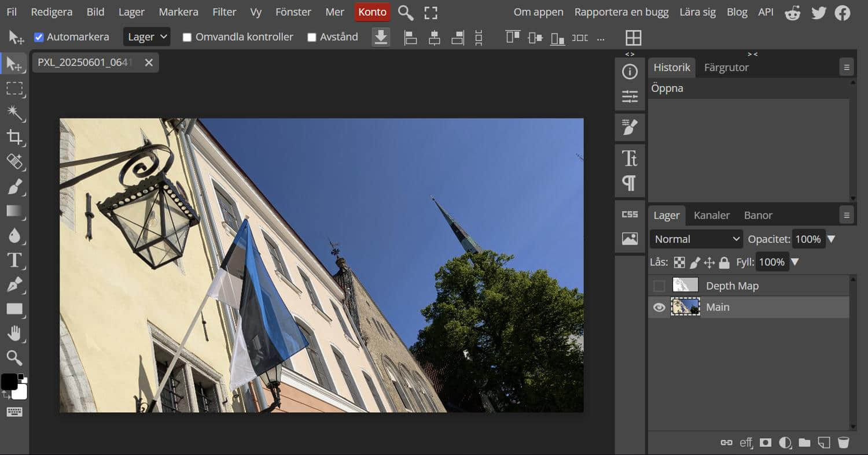
Task: Select the Pen tool
Action: [x=14, y=284]
